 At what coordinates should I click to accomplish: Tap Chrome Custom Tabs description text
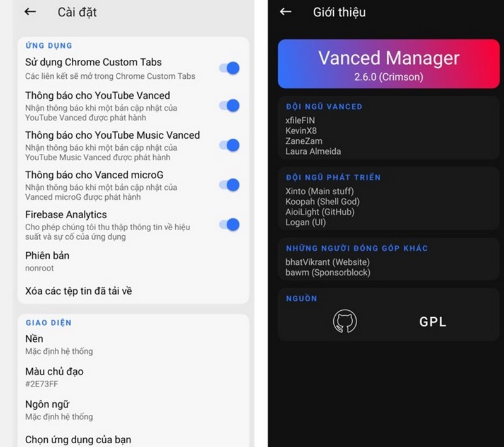click(x=110, y=76)
